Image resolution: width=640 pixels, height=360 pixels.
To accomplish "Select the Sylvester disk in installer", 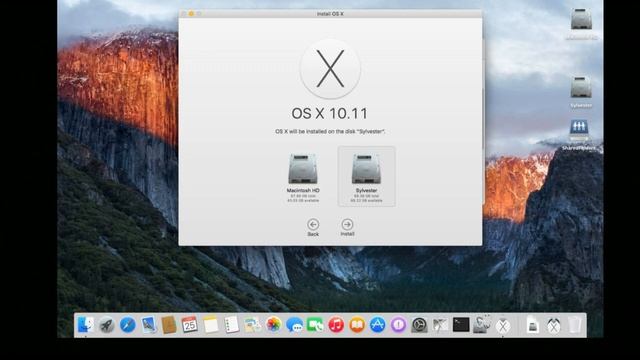I will coord(367,177).
